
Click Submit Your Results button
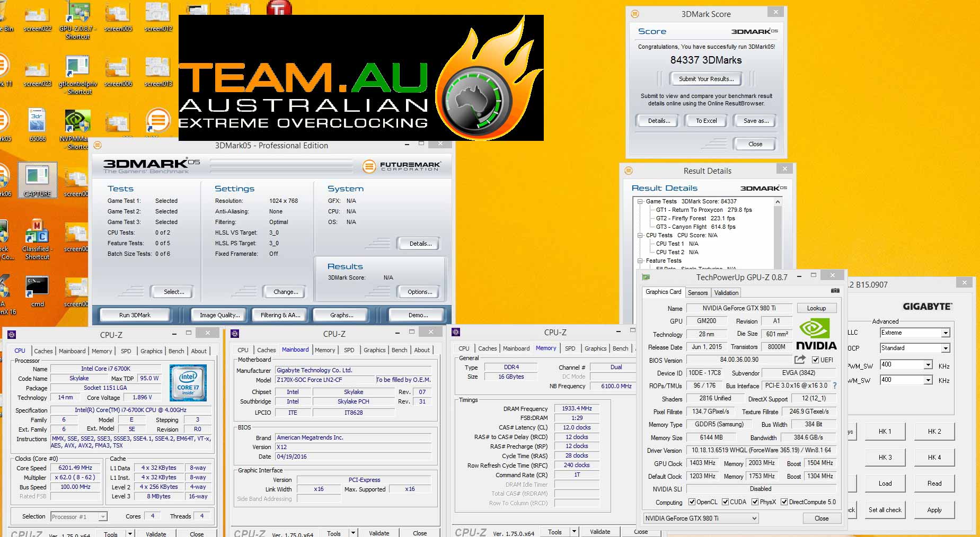707,79
